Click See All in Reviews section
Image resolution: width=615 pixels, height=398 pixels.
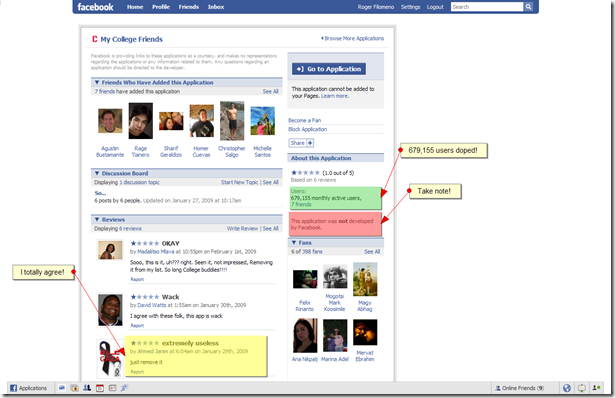click(x=271, y=229)
